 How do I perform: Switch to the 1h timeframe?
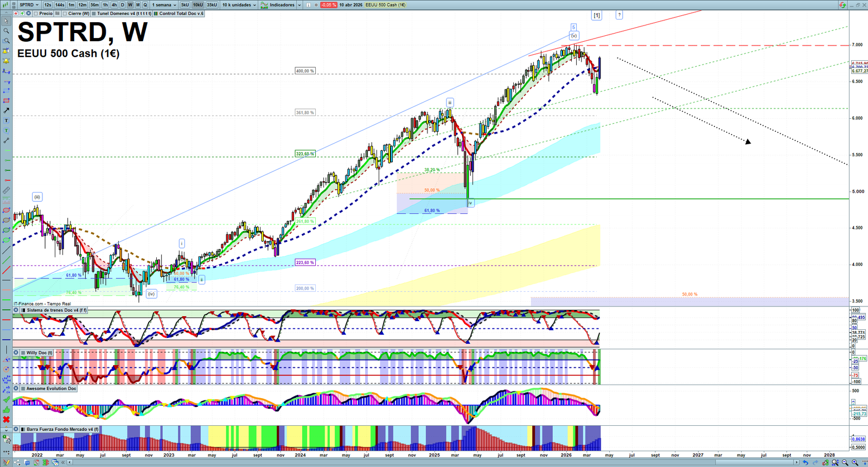pyautogui.click(x=105, y=5)
